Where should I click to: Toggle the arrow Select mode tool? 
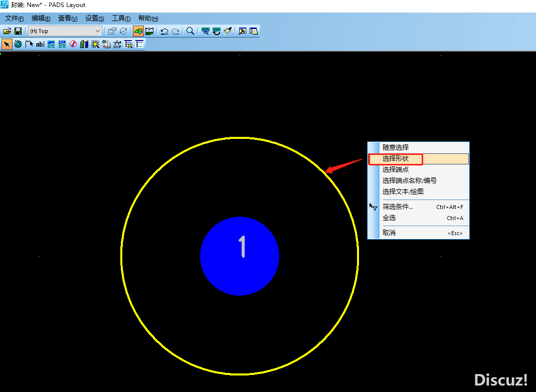[x=7, y=44]
